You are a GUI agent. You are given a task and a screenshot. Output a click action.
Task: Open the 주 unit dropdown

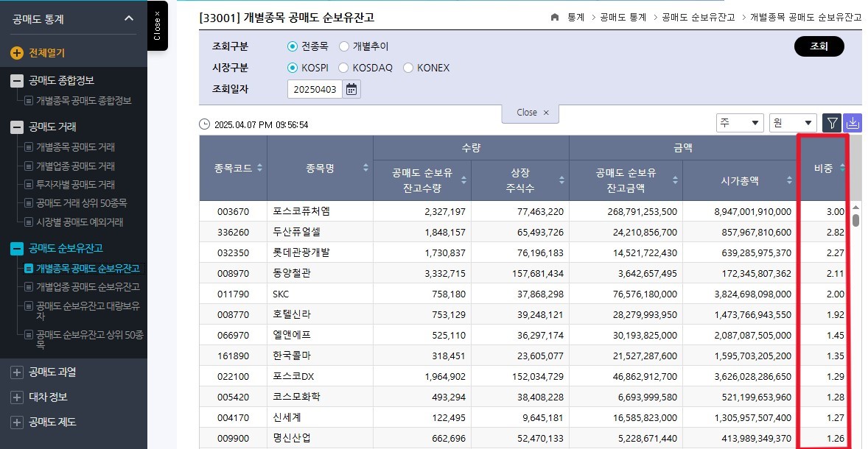[740, 123]
